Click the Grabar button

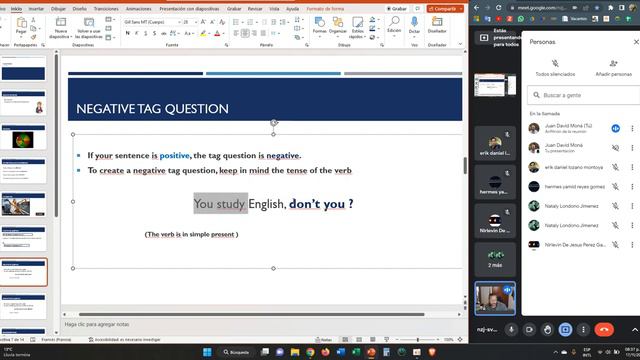[x=397, y=9]
